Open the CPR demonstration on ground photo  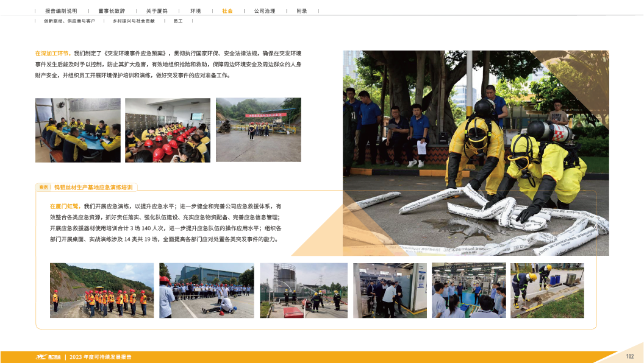pyautogui.click(x=206, y=291)
